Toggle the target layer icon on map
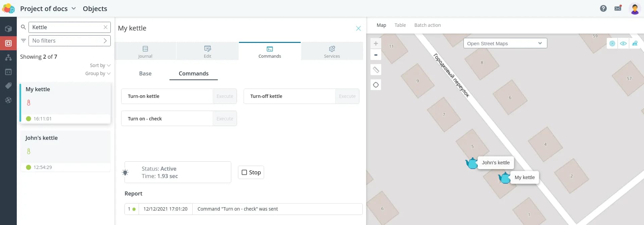This screenshot has height=225, width=644. click(x=612, y=44)
